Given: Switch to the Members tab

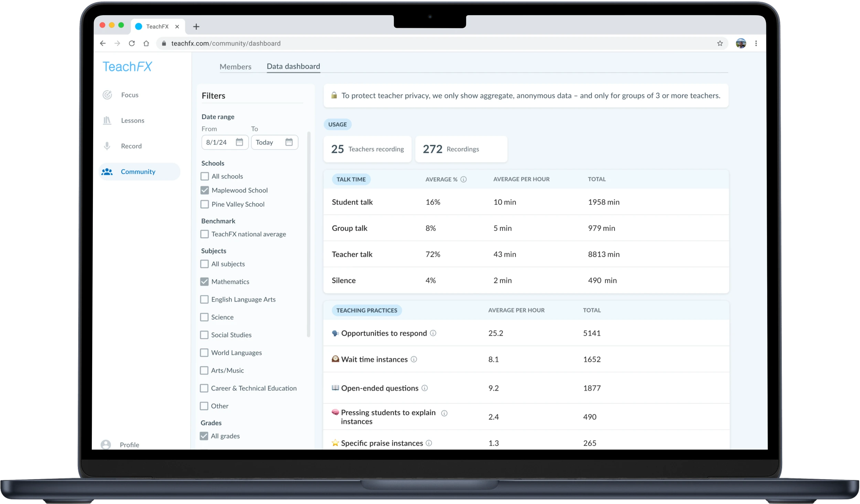Looking at the screenshot, I should [235, 67].
